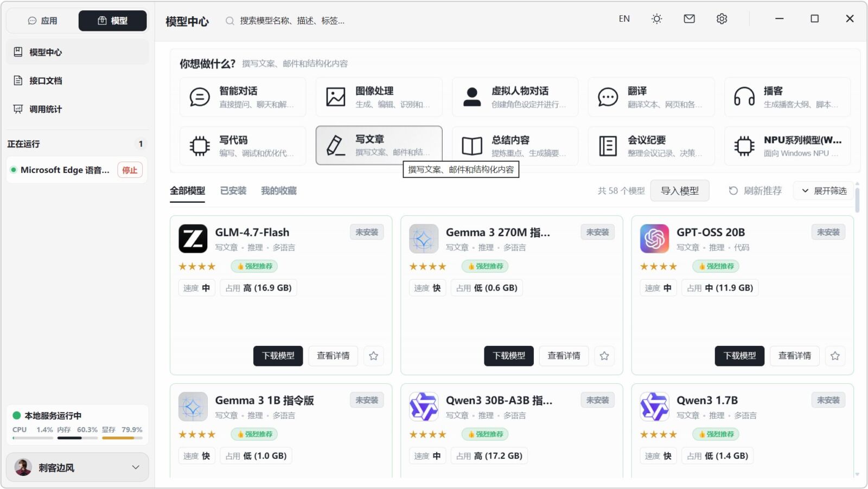The image size is (868, 489).
Task: Click the CPU usage bar
Action: (33, 438)
